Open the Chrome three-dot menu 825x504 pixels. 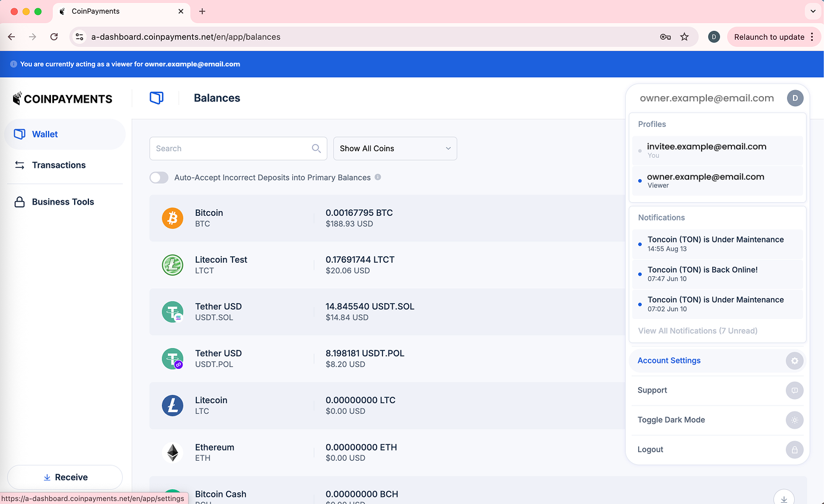[x=812, y=37]
